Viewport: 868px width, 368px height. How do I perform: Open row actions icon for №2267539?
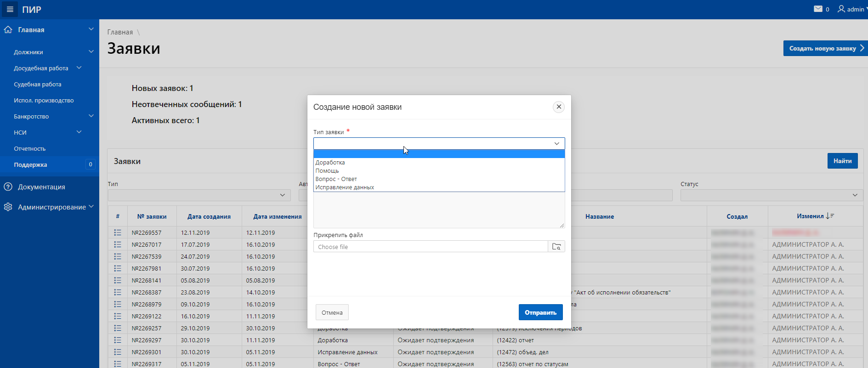[118, 256]
